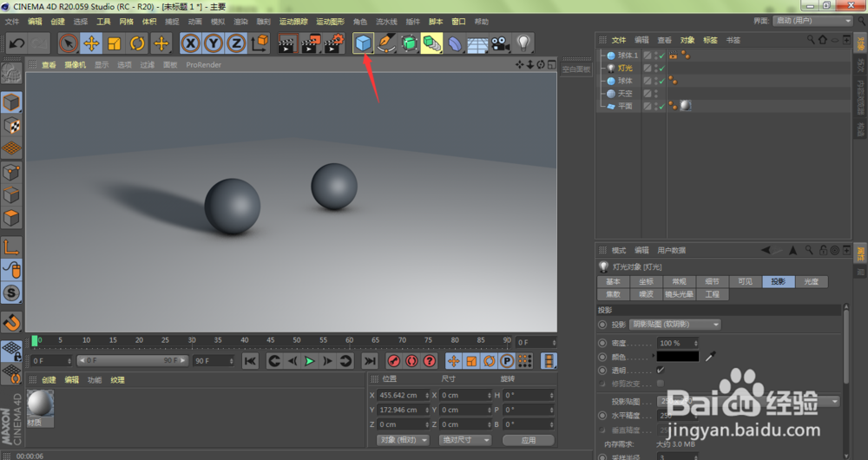Viewport: 868px width, 460px height.
Task: Switch to the 投影 tab
Action: pyautogui.click(x=779, y=281)
